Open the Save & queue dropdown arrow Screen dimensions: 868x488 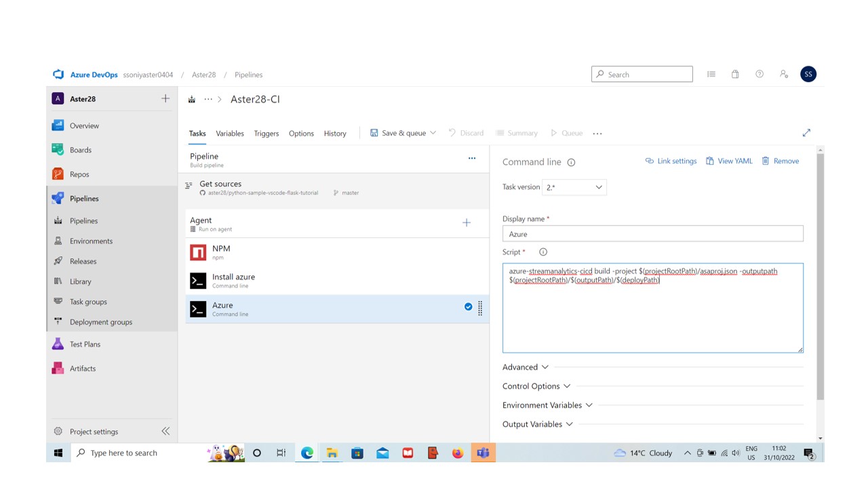(x=433, y=133)
